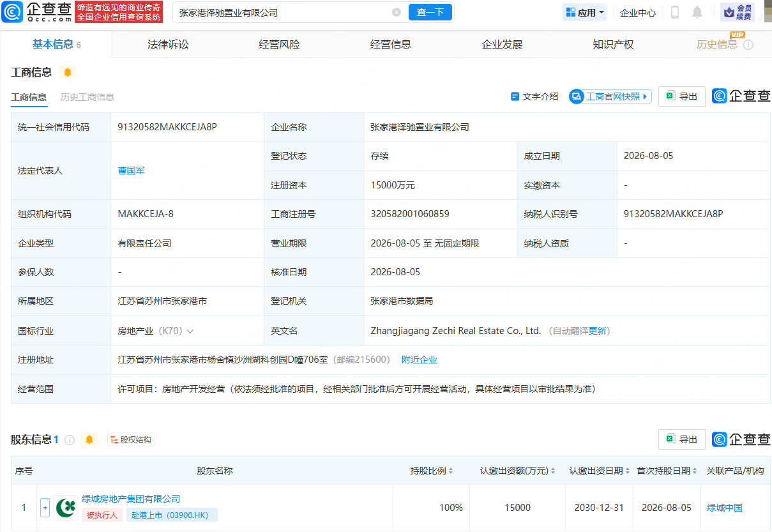The height and width of the screenshot is (532, 772).
Task: Click 工商注册号 320582001060859 value
Action: (x=410, y=214)
